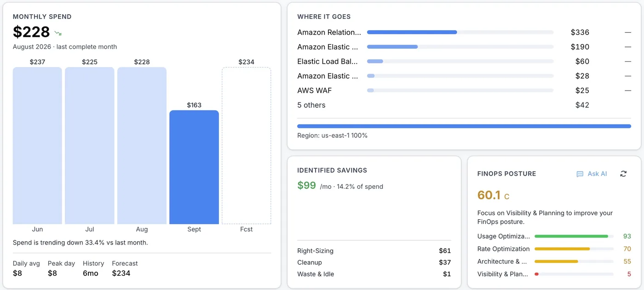Select the Jul spend bar
This screenshot has height=290, width=644.
point(90,146)
